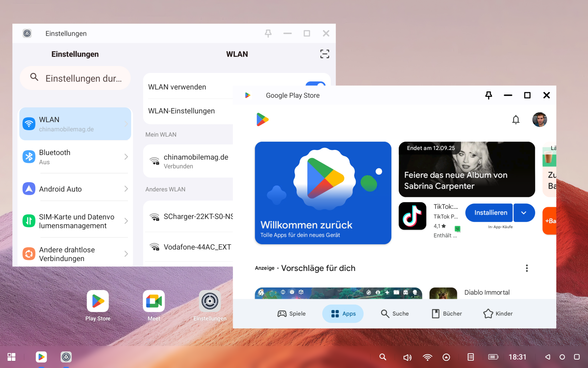Launch Einstellungen from desktop shortcut
Viewport: 588px width, 368px height.
pyautogui.click(x=210, y=306)
